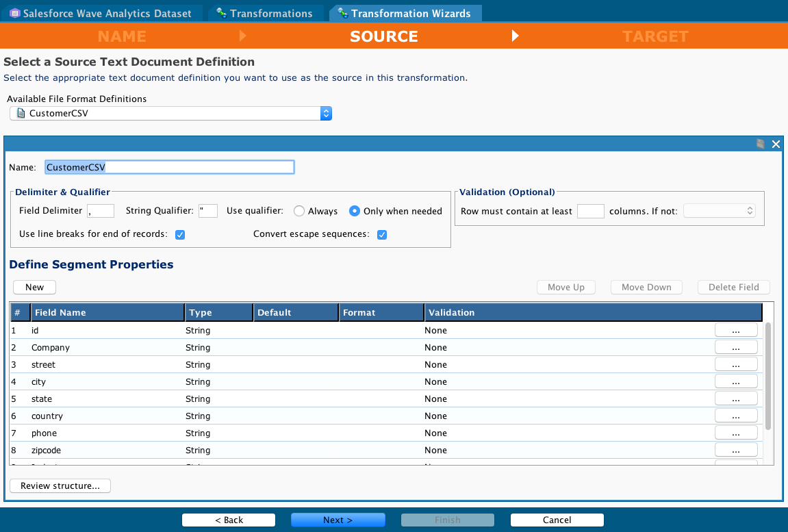Open the If not validation dropdown
This screenshot has height=532, width=788.
[x=719, y=211]
